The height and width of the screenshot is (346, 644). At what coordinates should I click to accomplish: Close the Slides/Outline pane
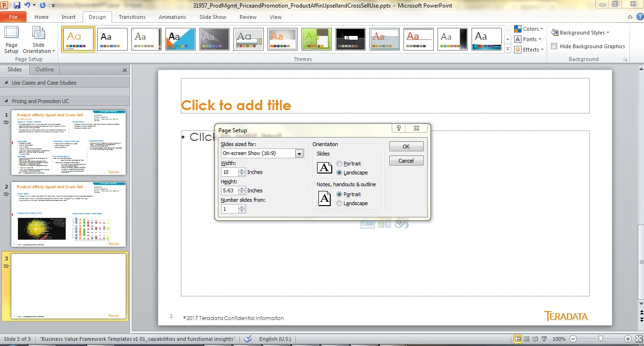pyautogui.click(x=125, y=70)
